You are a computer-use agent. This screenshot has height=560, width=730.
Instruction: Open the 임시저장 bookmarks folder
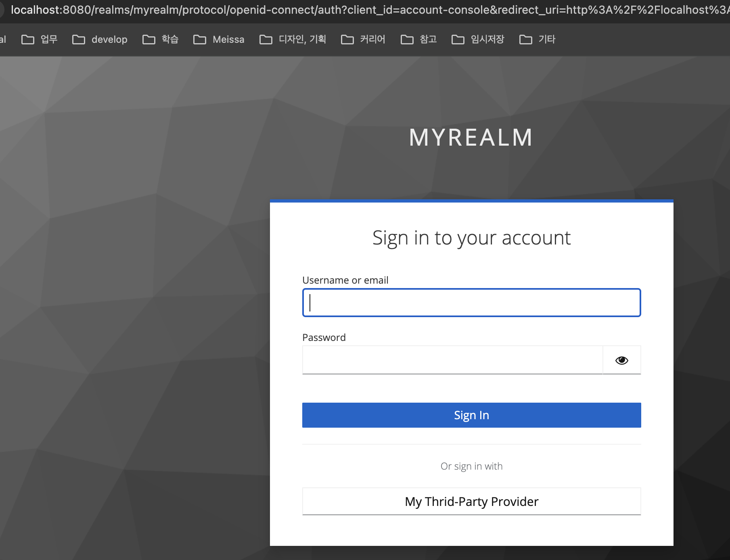[478, 39]
